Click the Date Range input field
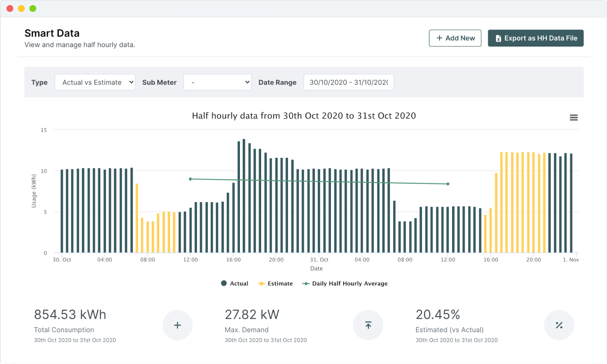The width and height of the screenshot is (607, 364). point(348,82)
